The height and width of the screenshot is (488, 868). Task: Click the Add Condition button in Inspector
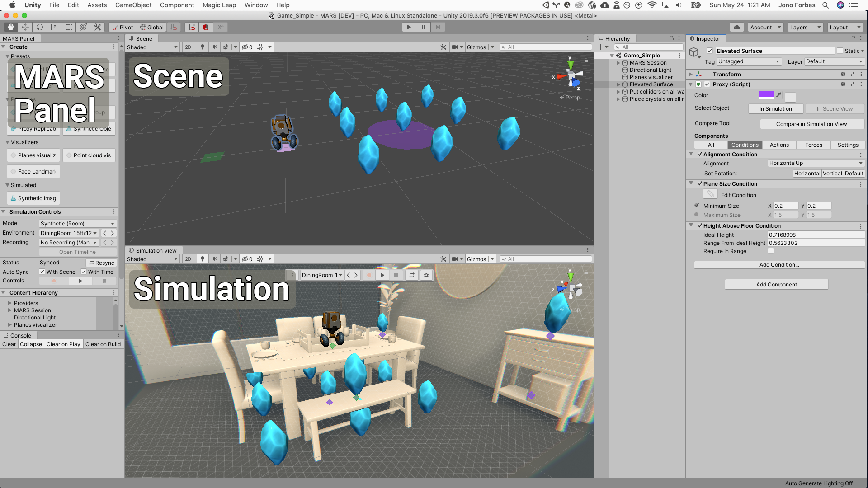click(776, 264)
